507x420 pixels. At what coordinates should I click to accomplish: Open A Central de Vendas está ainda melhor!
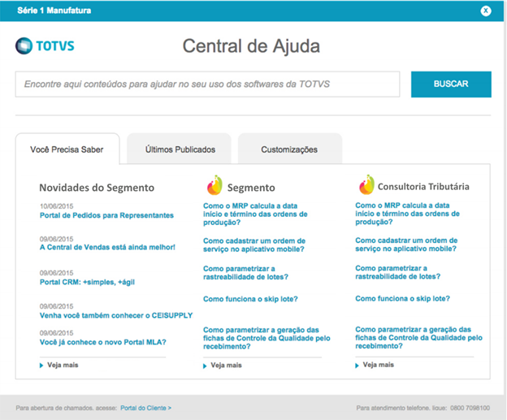coord(107,247)
